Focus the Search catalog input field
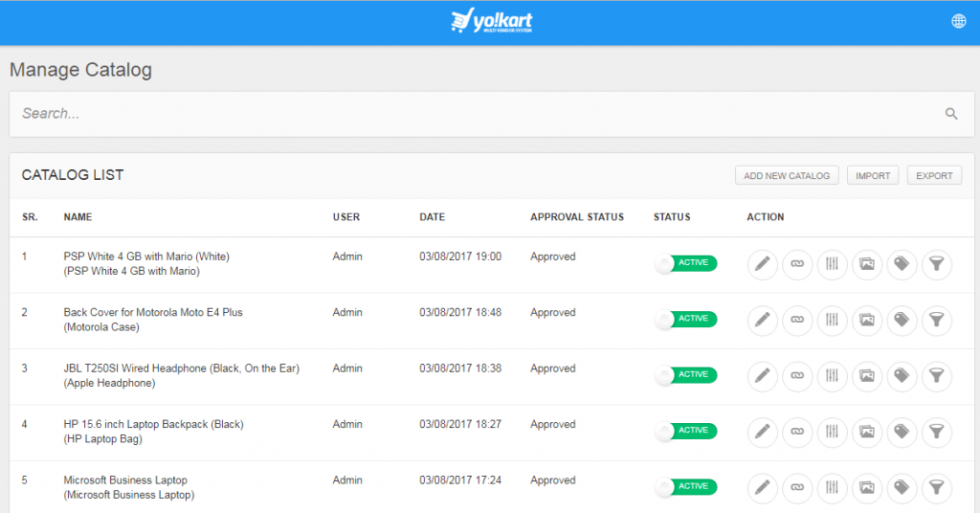Image resolution: width=980 pixels, height=513 pixels. click(491, 114)
